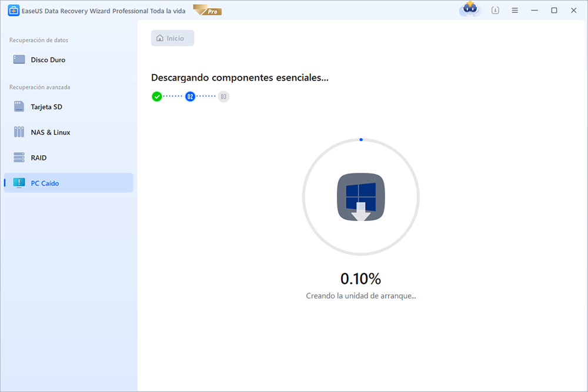The height and width of the screenshot is (392, 588).
Task: Select Tarjeta SD recovery option
Action: point(69,107)
